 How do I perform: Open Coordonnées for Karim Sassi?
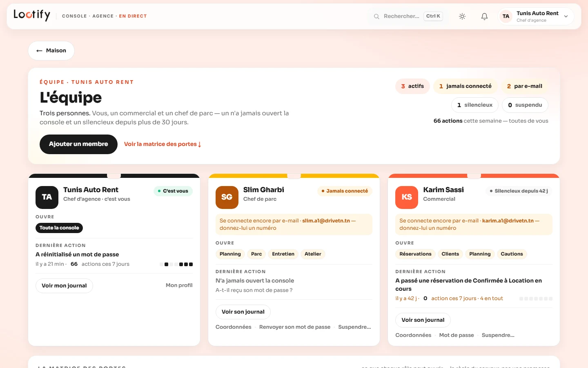413,335
